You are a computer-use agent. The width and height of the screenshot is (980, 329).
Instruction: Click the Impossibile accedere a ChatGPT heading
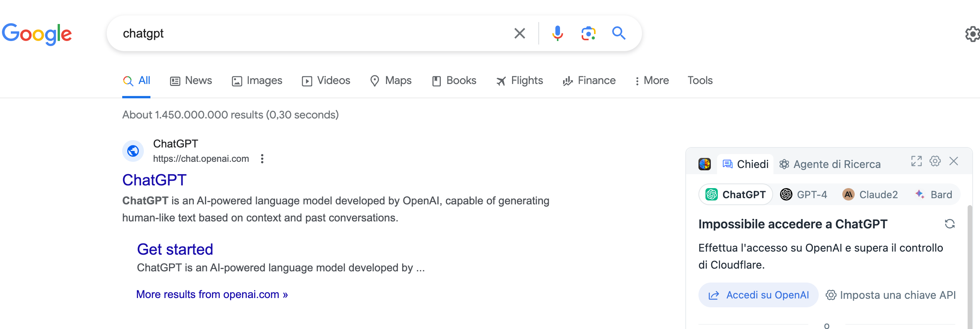(x=793, y=224)
